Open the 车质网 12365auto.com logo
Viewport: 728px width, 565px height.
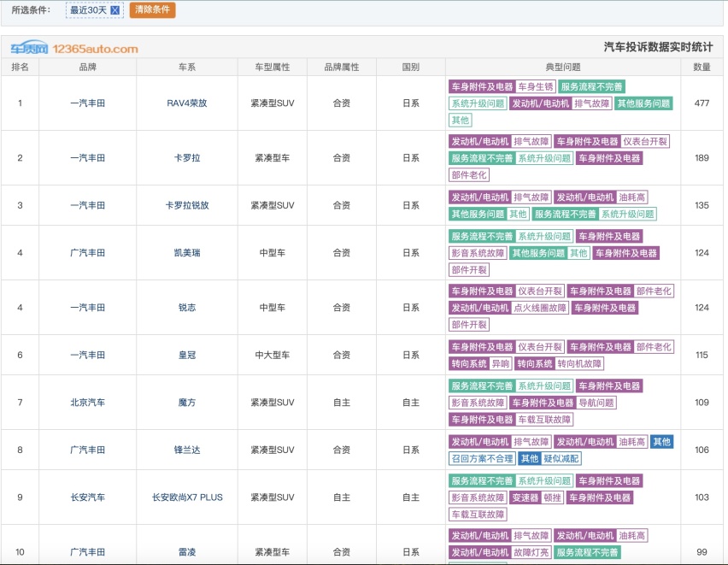coord(74,48)
